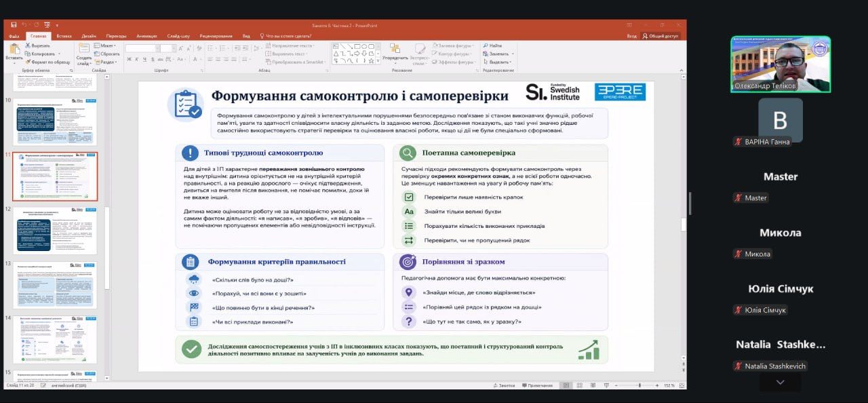Activate Формат по образцу painter

coord(49,62)
